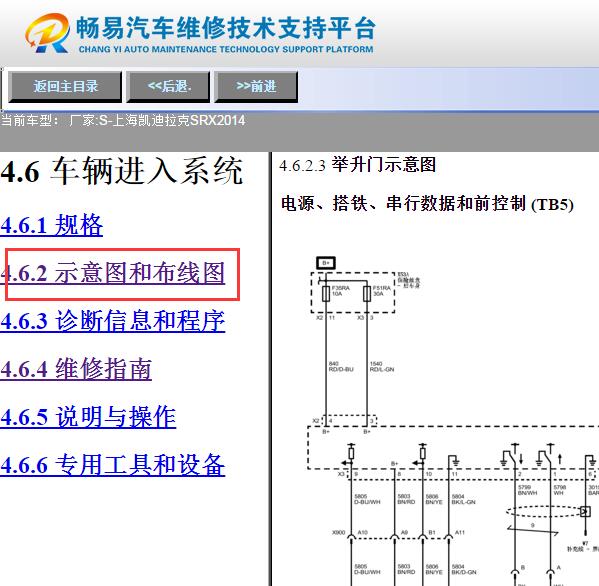Open the 4.6.4 维修指南 link
Image resolution: width=599 pixels, height=586 pixels.
click(76, 369)
